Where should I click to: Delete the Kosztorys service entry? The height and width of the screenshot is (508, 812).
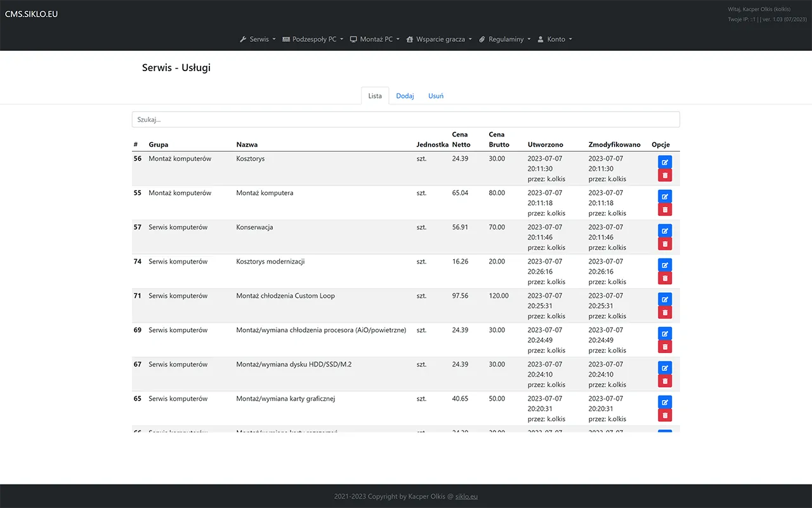(665, 175)
